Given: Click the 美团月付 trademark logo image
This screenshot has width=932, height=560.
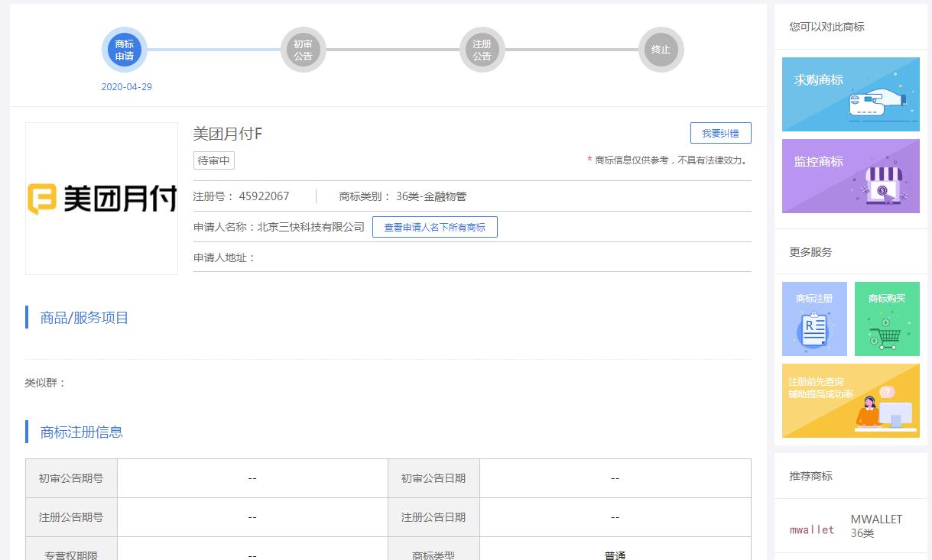Looking at the screenshot, I should [102, 199].
